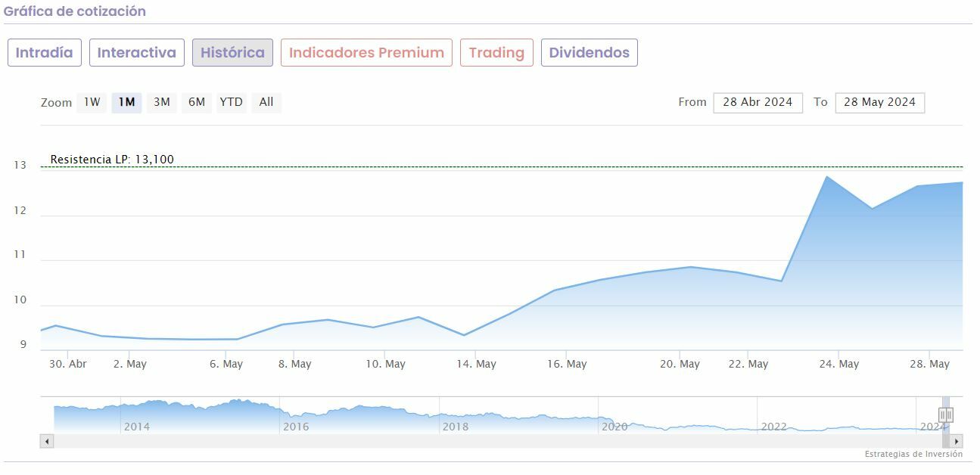The image size is (980, 475).
Task: Open the To date field
Action: (879, 102)
